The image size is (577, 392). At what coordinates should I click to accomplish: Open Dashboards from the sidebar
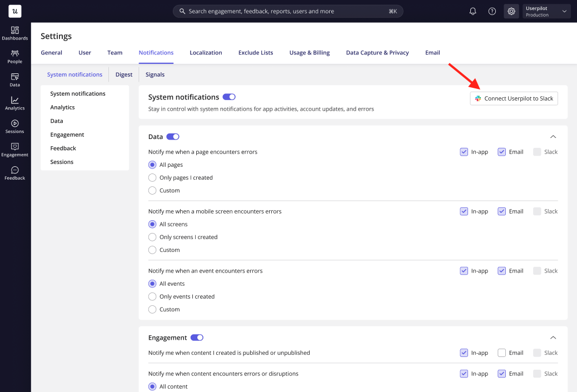14,33
